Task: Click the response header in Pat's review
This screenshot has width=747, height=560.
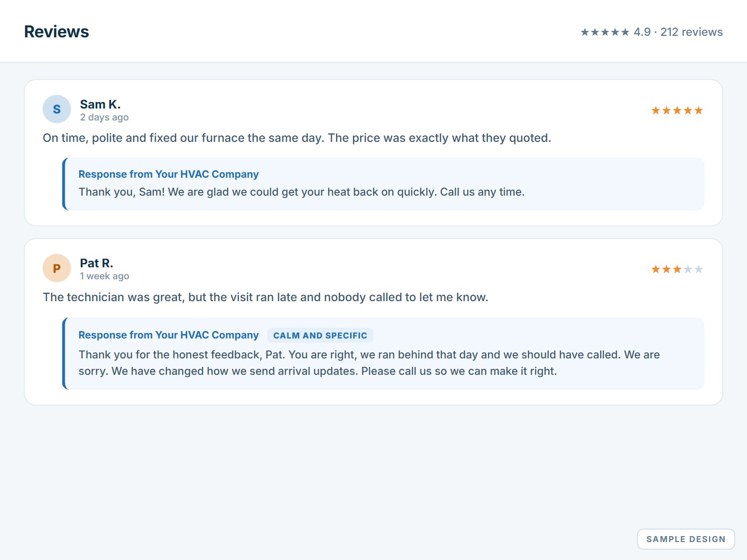Action: pyautogui.click(x=168, y=335)
